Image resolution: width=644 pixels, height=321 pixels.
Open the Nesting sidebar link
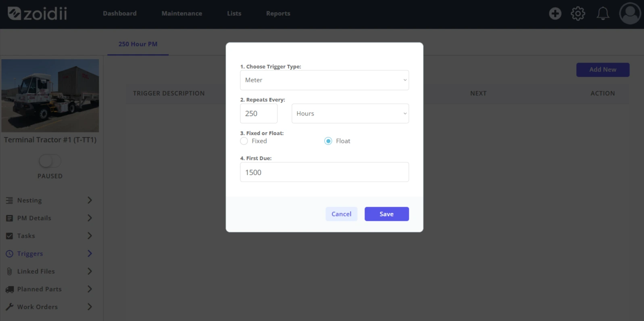click(x=29, y=200)
